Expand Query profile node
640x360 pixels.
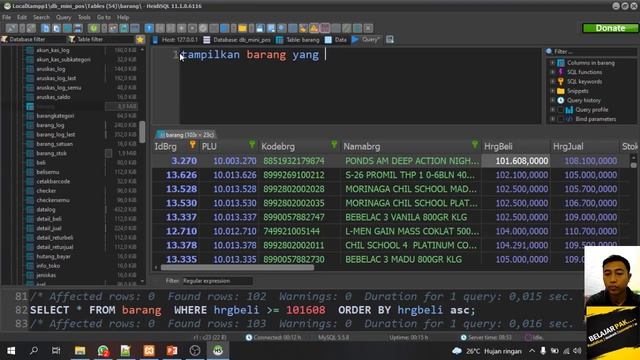pos(552,110)
